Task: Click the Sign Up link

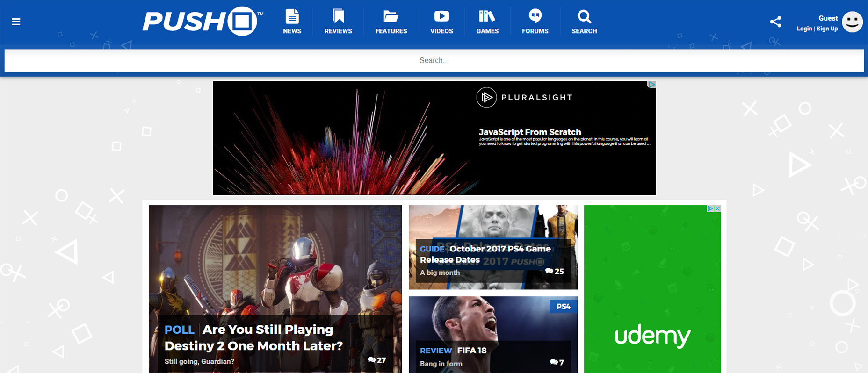Action: point(827,29)
